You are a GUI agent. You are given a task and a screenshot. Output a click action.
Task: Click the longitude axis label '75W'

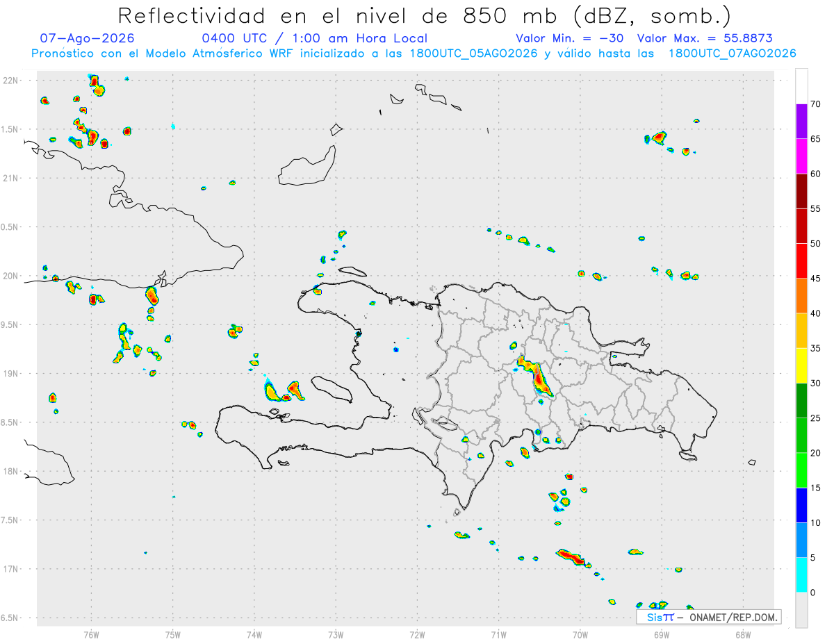point(173,634)
